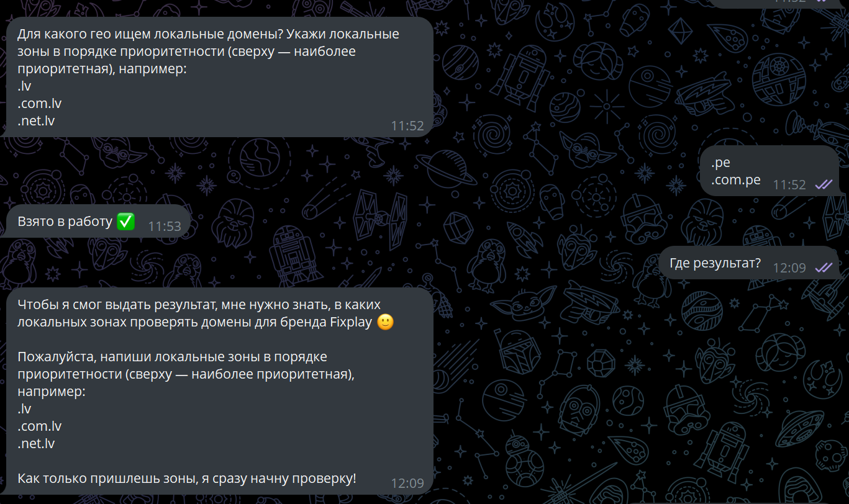This screenshot has width=849, height=504.
Task: Click the green checkmark emoji in 'Взято в работу'
Action: coord(125,222)
